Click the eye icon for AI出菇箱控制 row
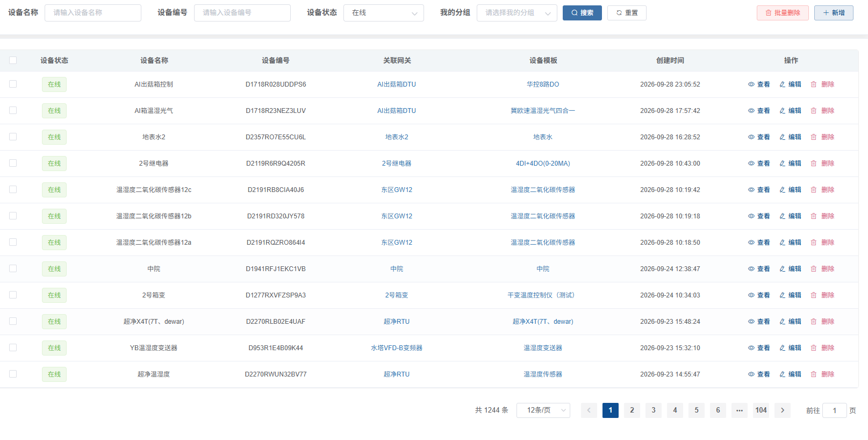868x440 pixels. pos(751,84)
